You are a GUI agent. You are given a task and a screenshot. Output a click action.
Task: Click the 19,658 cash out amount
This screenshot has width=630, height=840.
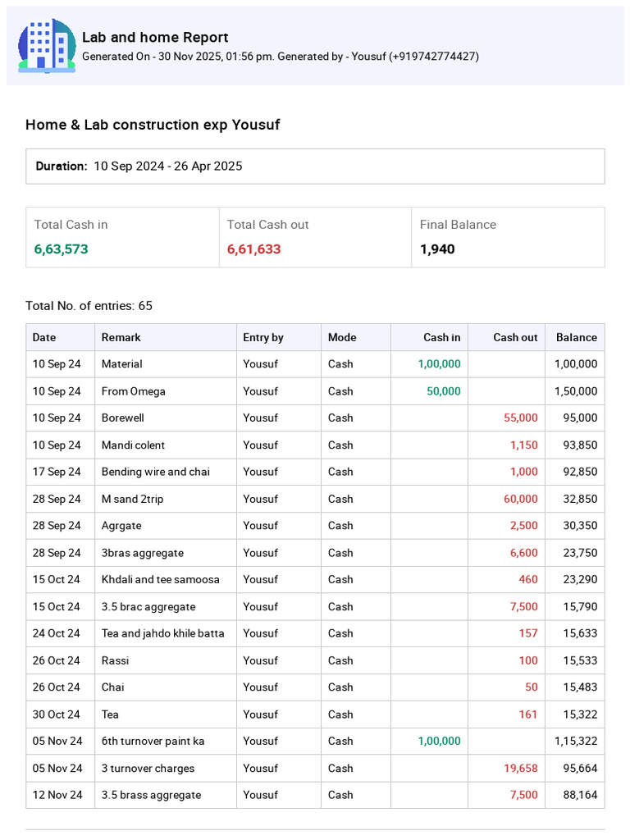point(521,769)
